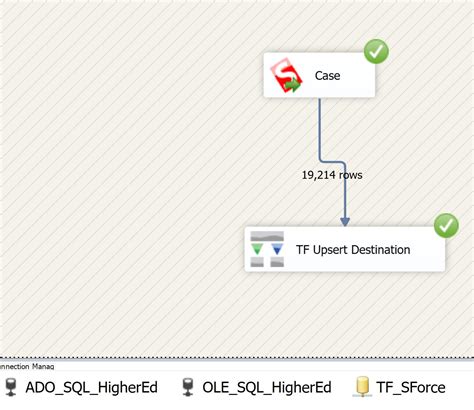
Task: Select the ADO_SQL_HigherEd connection manager
Action: (81, 387)
